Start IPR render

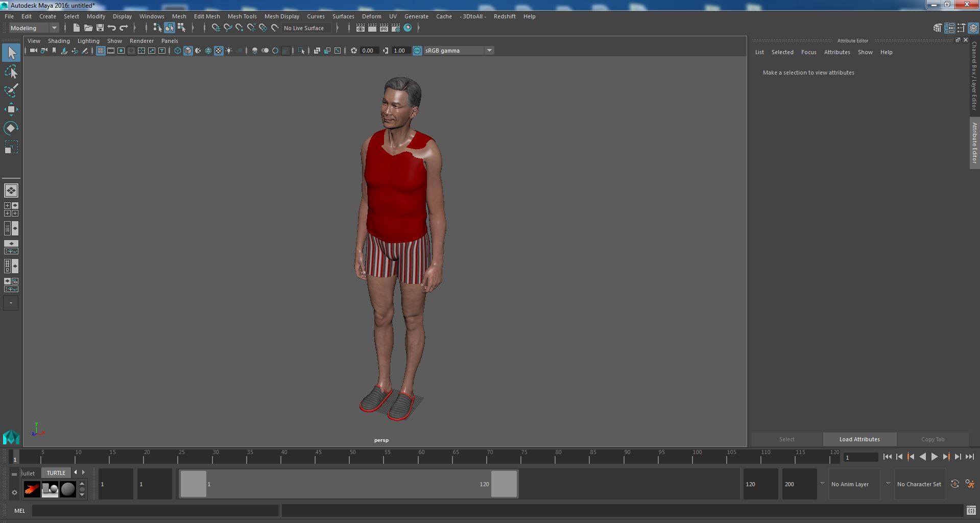(384, 28)
